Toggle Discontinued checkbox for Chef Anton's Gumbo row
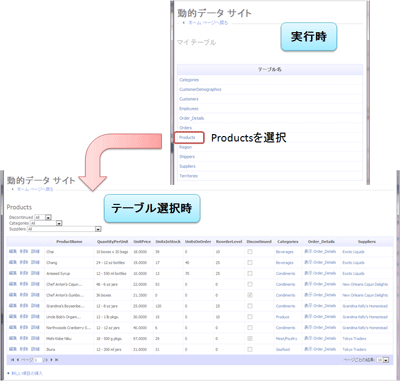400x381 pixels. tap(250, 295)
